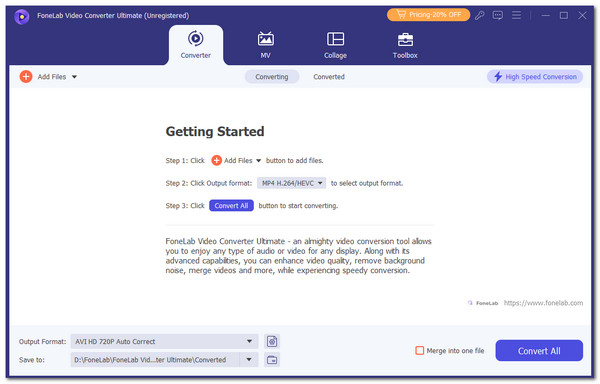Open the MP4 H.264/HEVC format dropdown

click(291, 183)
